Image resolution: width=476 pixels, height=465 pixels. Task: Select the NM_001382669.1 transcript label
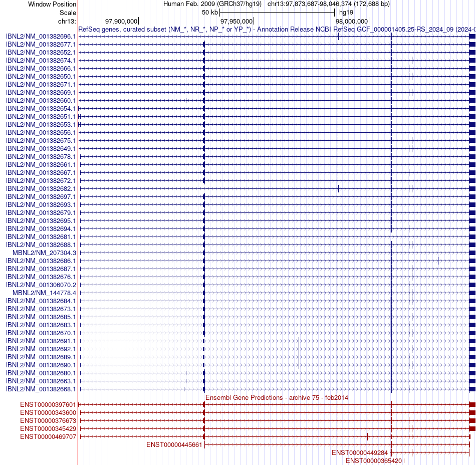click(41, 93)
